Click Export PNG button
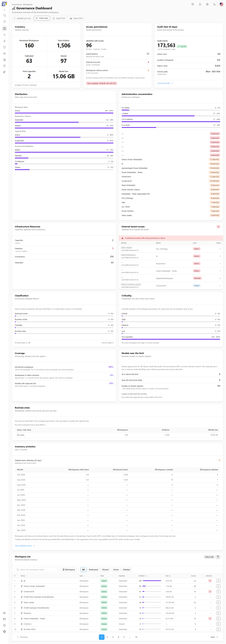226x644 pixels. tap(76, 18)
